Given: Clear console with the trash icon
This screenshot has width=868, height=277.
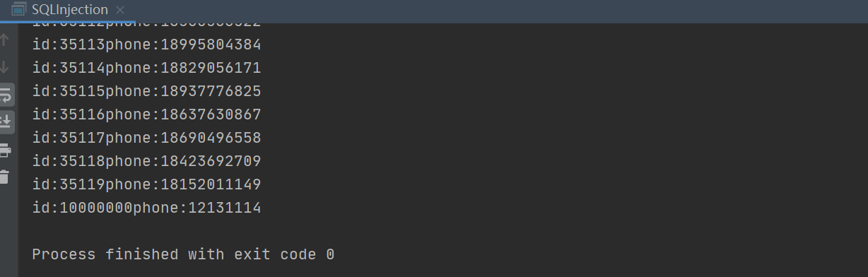Looking at the screenshot, I should pyautogui.click(x=5, y=177).
